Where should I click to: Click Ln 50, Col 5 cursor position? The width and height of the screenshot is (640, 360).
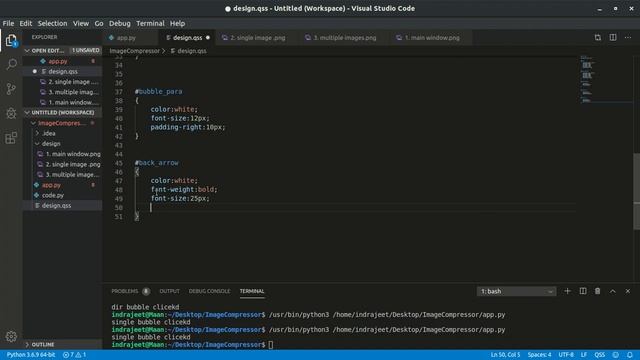505,355
